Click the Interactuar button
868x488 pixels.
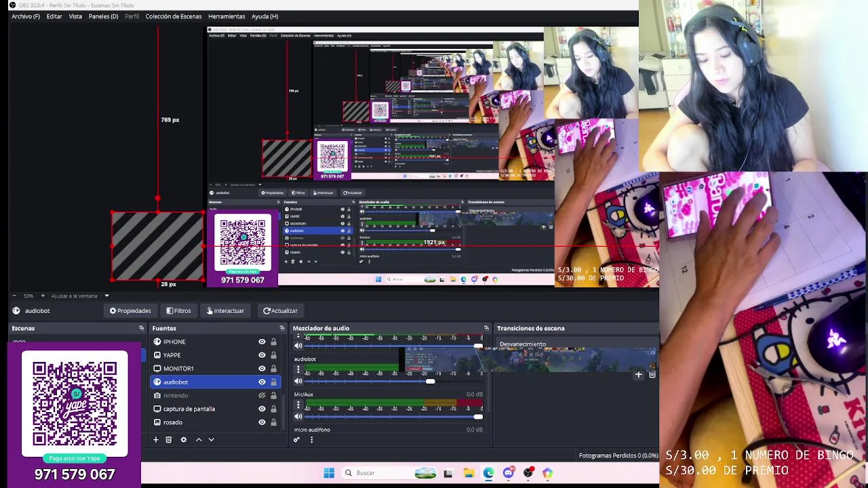pos(225,310)
